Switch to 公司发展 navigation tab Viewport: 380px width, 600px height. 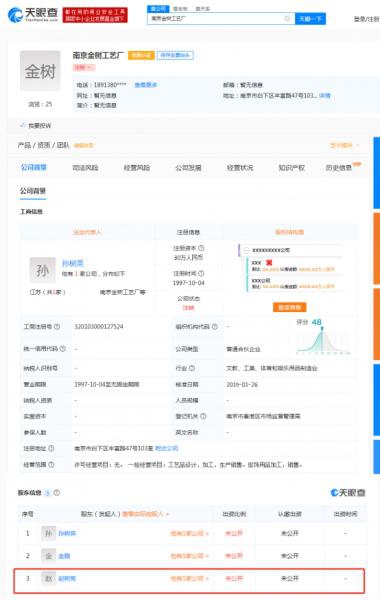pyautogui.click(x=188, y=168)
